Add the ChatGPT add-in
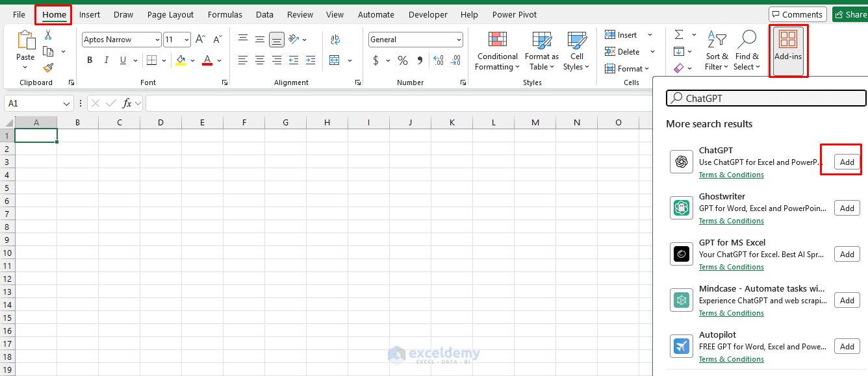This screenshot has height=376, width=868. tap(847, 162)
